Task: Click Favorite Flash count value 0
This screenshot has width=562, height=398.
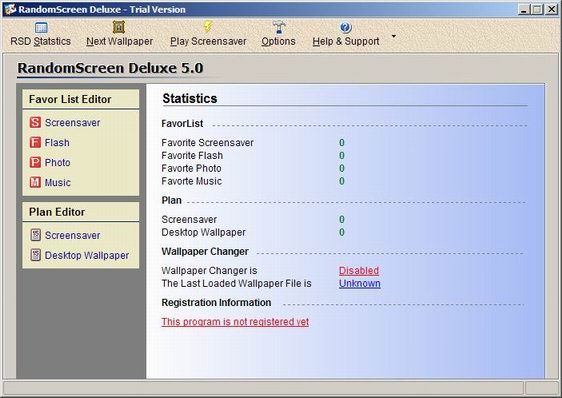Action: pos(342,156)
